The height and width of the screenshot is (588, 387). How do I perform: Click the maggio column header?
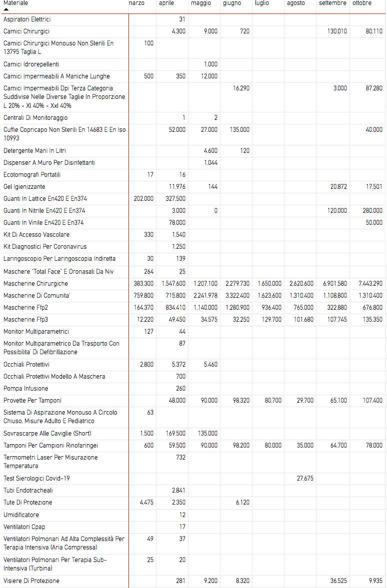pos(201,3)
